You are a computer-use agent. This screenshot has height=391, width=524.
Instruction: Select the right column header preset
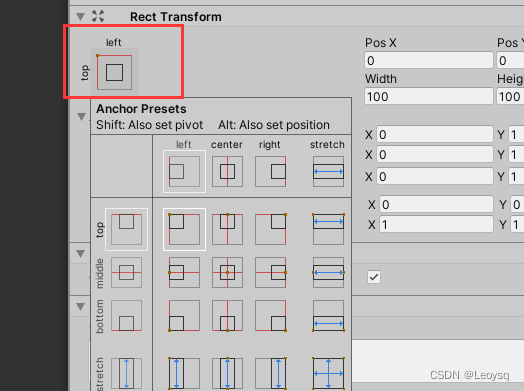271,171
